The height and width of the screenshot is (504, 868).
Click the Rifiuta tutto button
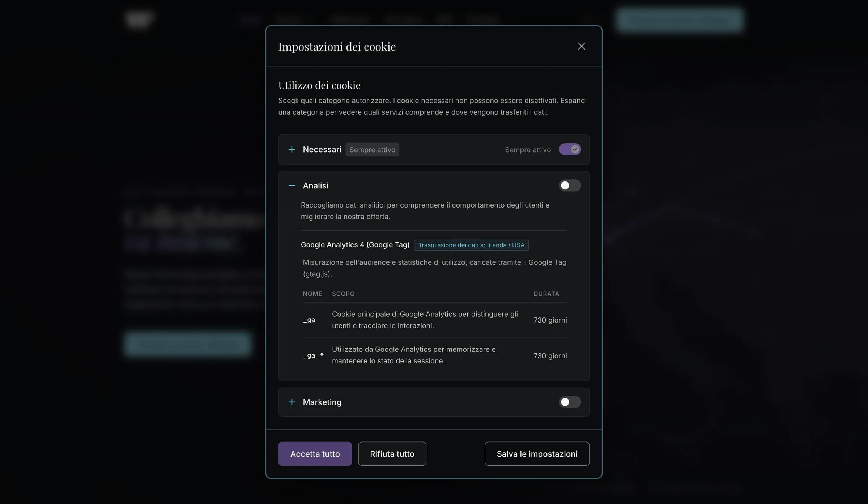click(x=392, y=454)
